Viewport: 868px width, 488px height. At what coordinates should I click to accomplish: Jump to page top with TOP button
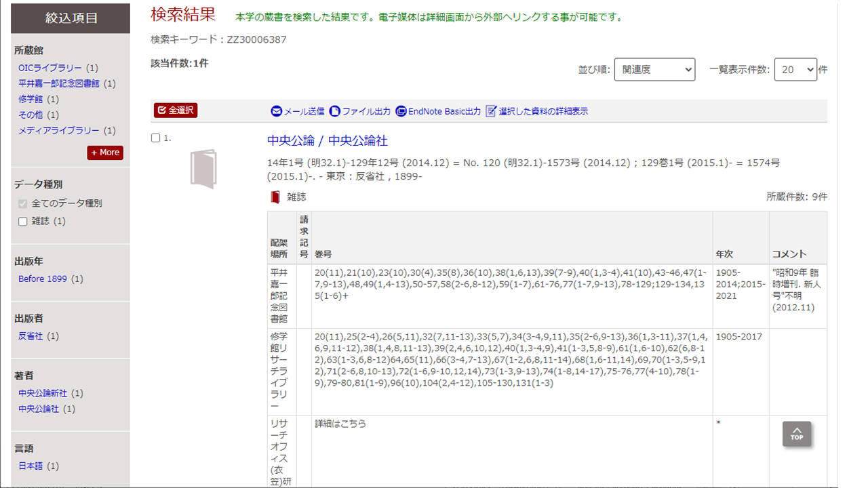point(797,434)
